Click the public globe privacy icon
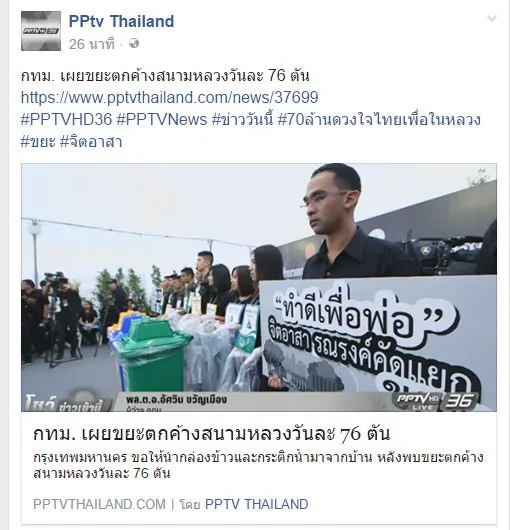Image resolution: width=510 pixels, height=530 pixels. pyautogui.click(x=134, y=44)
